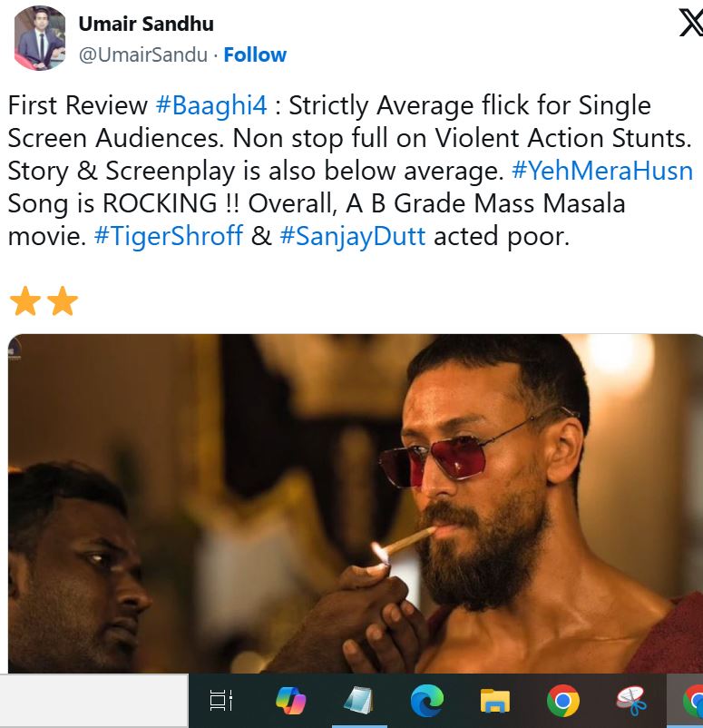Open Google Chrome from the taskbar
Screen dimensions: 703x728
563,701
